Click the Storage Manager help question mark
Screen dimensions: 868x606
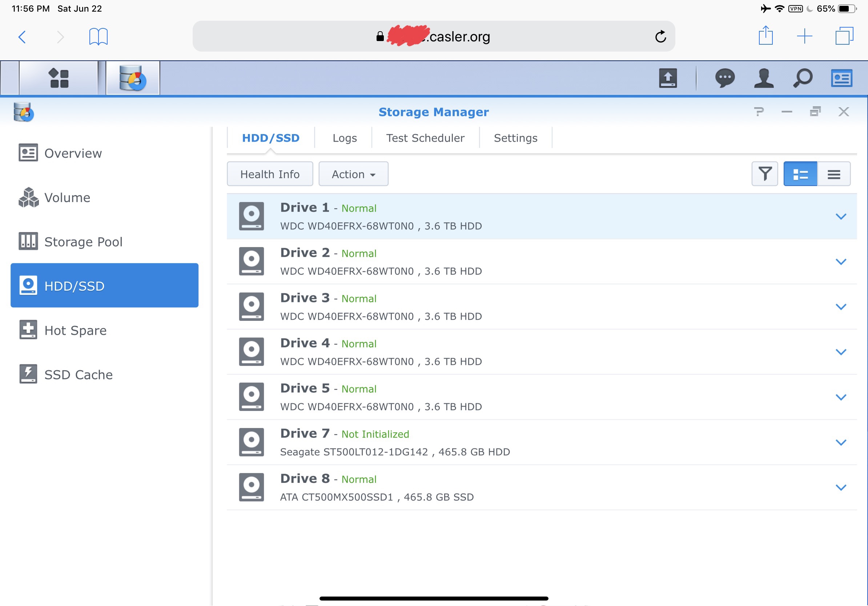coord(758,112)
